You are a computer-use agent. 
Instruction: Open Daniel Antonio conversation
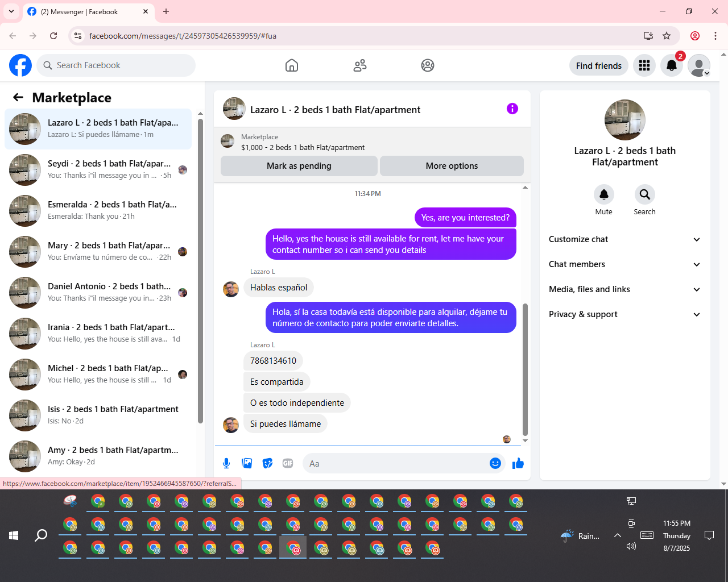point(98,293)
